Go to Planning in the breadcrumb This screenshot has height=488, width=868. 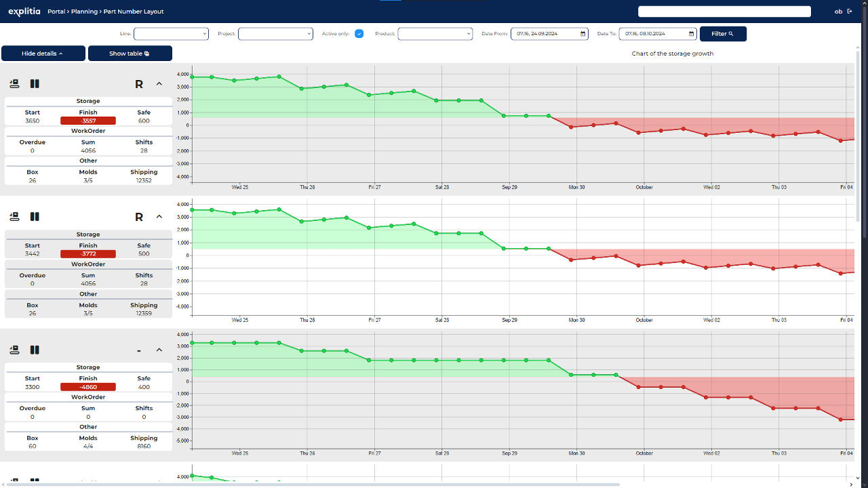[x=84, y=12]
